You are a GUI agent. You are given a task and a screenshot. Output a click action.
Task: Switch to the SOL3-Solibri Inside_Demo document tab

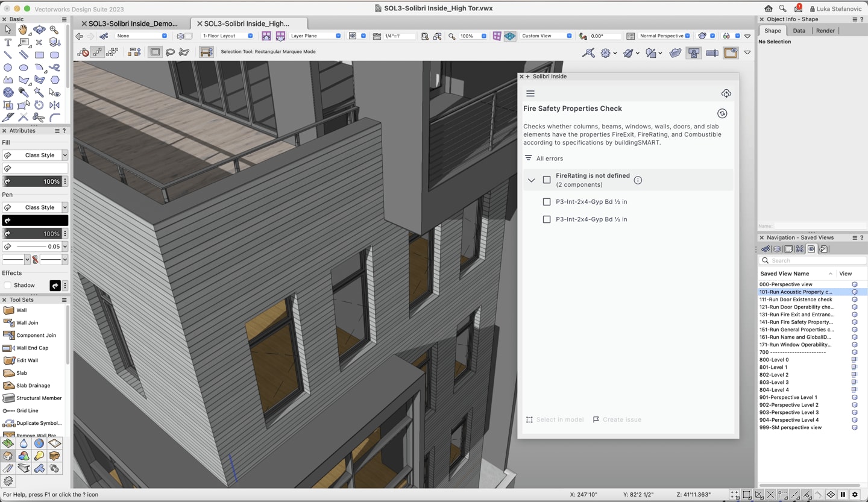tap(133, 24)
